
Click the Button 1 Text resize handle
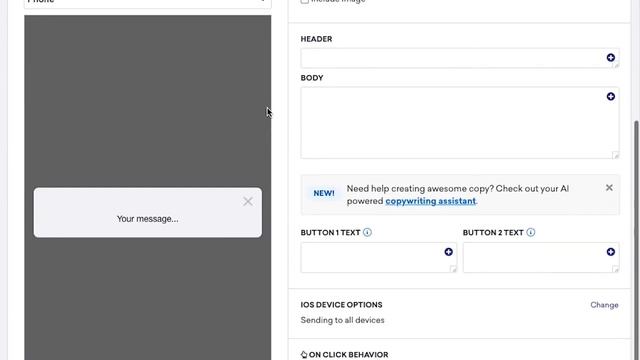click(x=453, y=269)
